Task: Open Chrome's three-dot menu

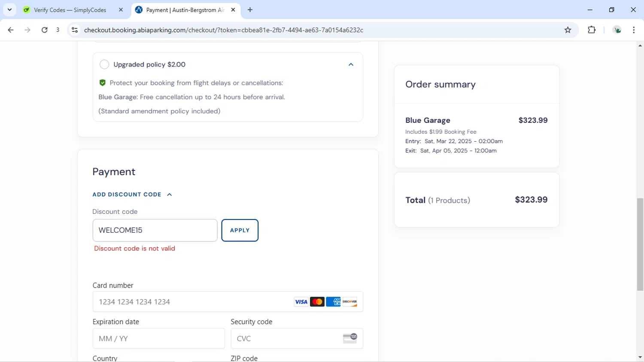Action: coord(634,30)
